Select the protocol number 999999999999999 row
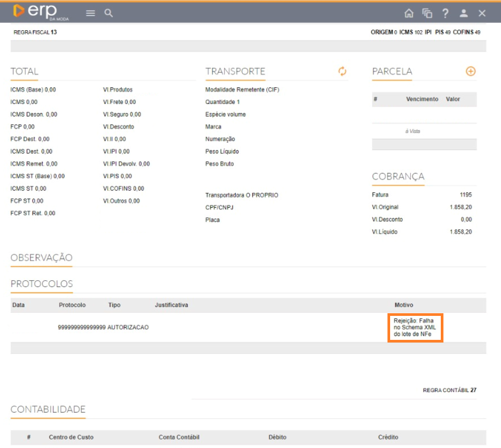This screenshot has height=448, width=501. point(82,327)
